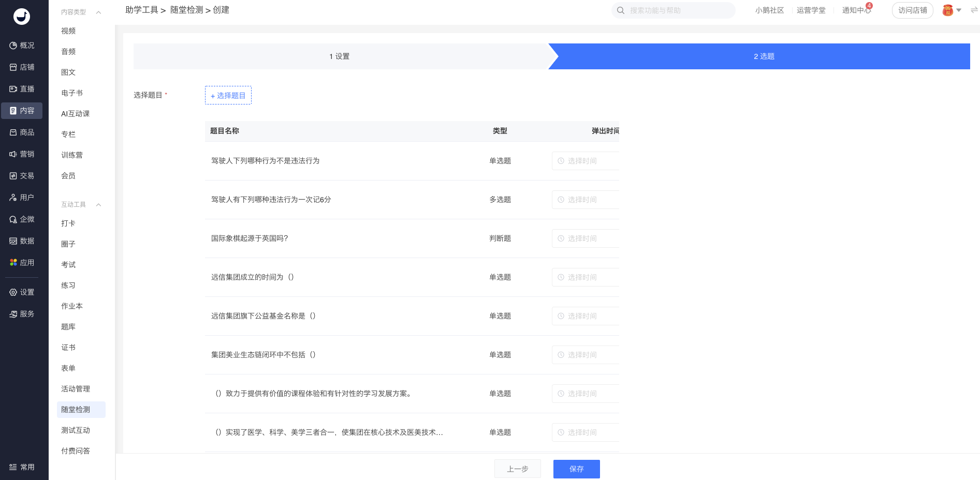Click the sidebar collapse arrows icon top right

pos(974,10)
